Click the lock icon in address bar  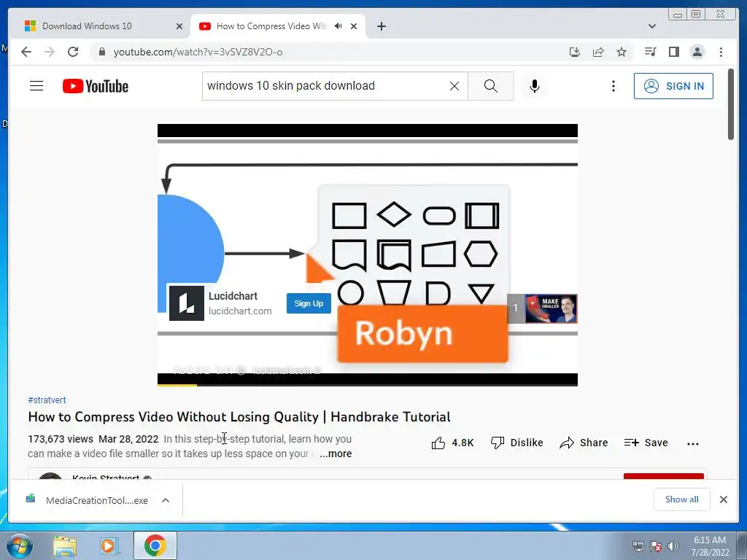101,52
